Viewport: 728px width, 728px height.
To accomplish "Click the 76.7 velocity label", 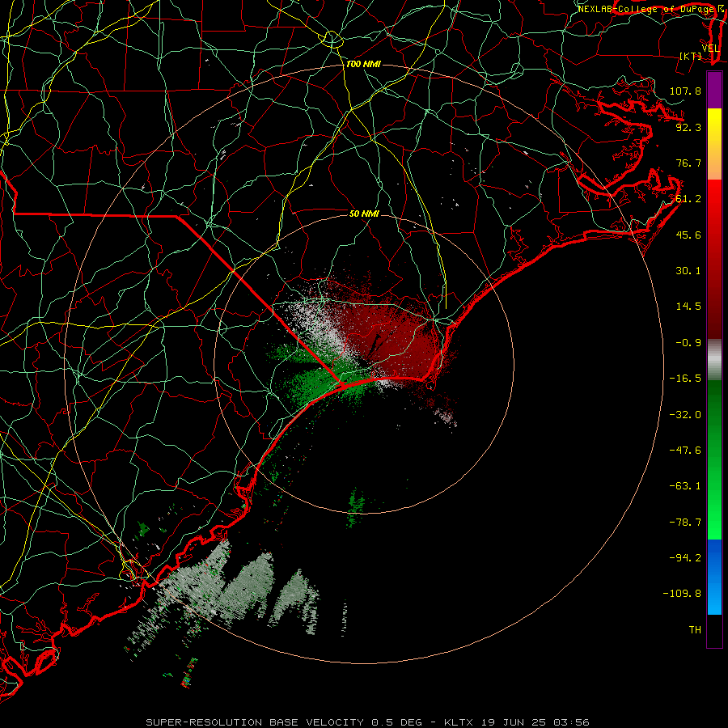I will pos(688,163).
